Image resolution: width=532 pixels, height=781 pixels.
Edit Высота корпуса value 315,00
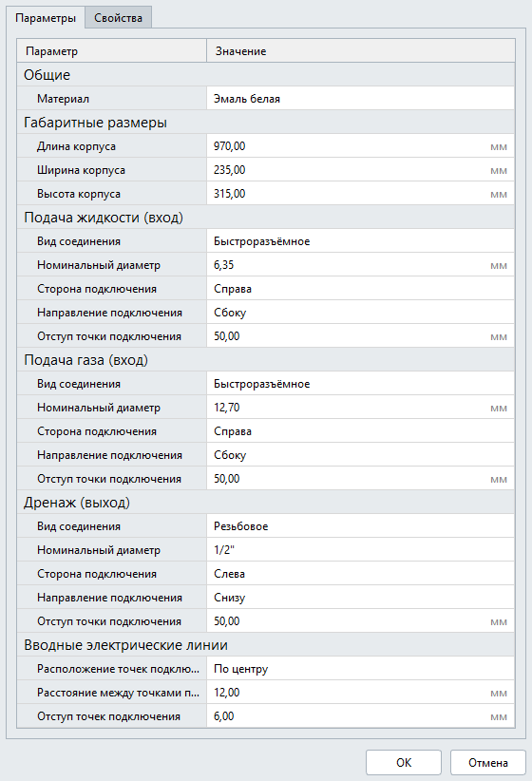(361, 194)
